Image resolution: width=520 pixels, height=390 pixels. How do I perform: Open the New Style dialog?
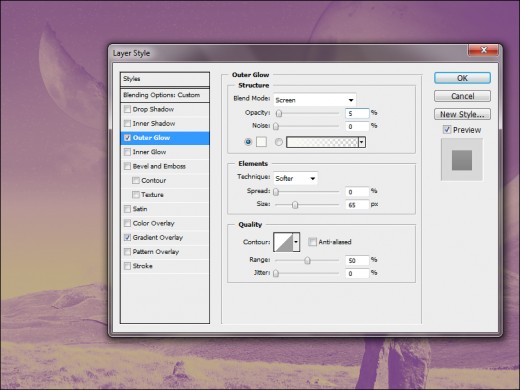pyautogui.click(x=462, y=114)
